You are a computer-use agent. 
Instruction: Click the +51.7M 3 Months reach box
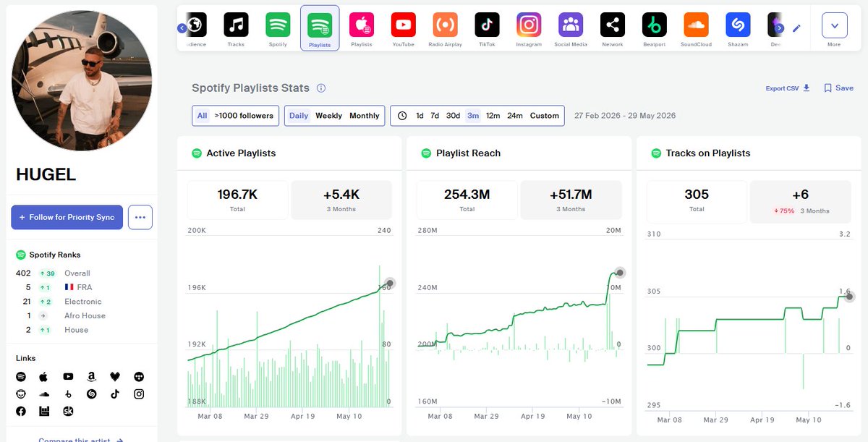571,200
